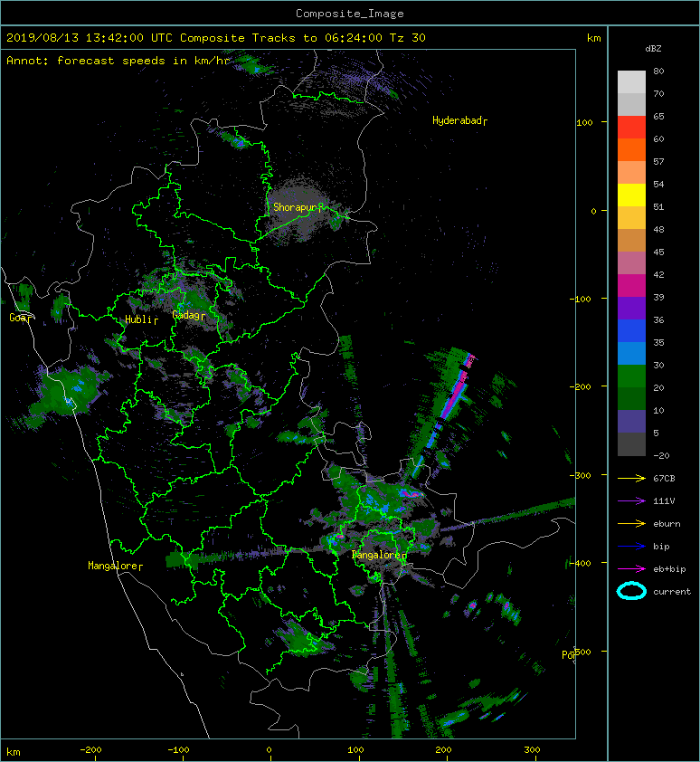
Task: Click the Hyderabad city label
Action: coord(459,120)
